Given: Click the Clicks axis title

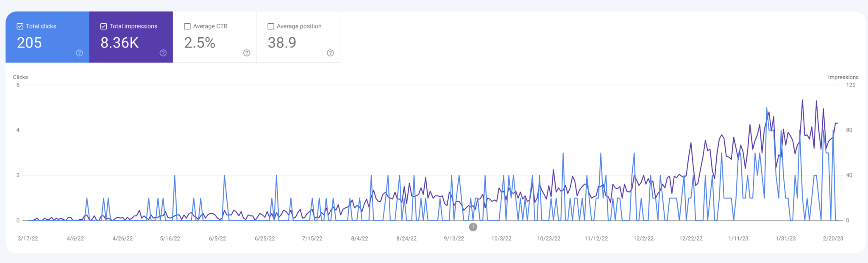Looking at the screenshot, I should click(20, 77).
